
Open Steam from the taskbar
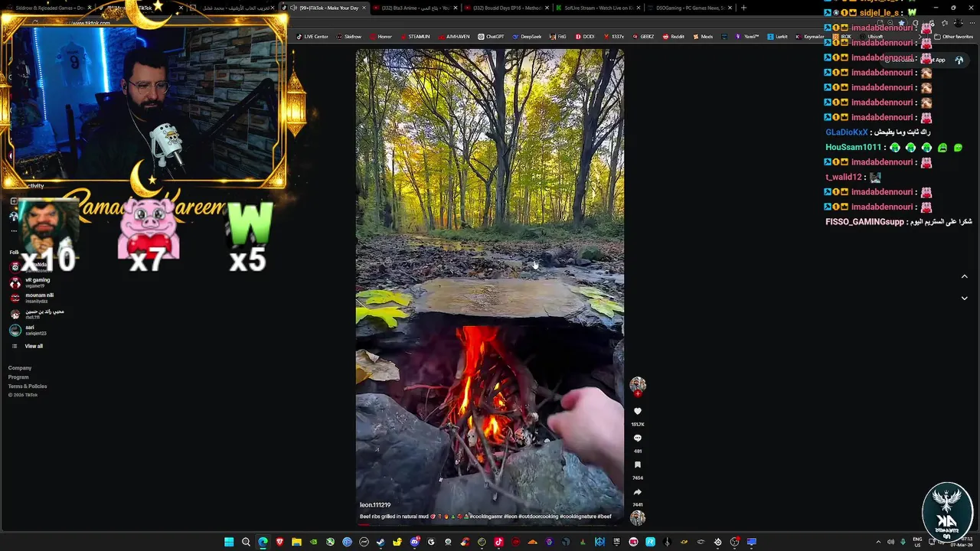(x=381, y=542)
